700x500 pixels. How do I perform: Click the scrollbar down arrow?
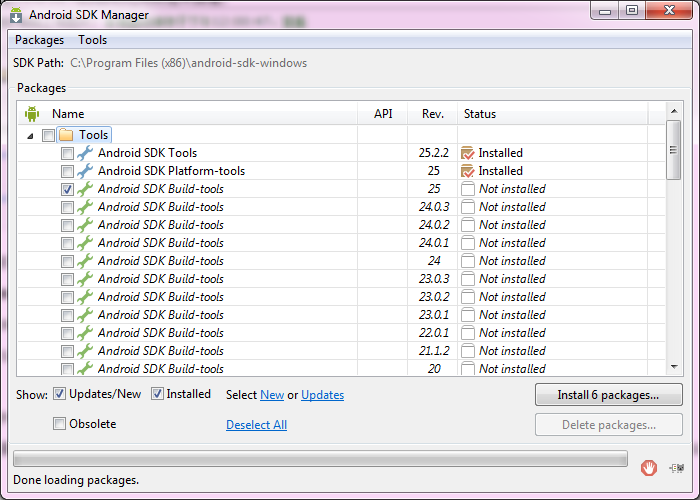click(674, 367)
